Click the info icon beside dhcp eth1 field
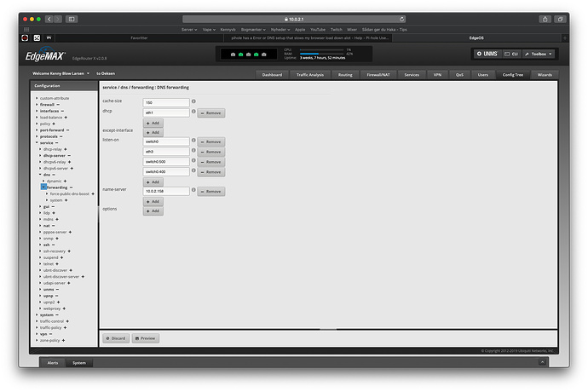Screen dimensions: 588x392 pyautogui.click(x=193, y=112)
